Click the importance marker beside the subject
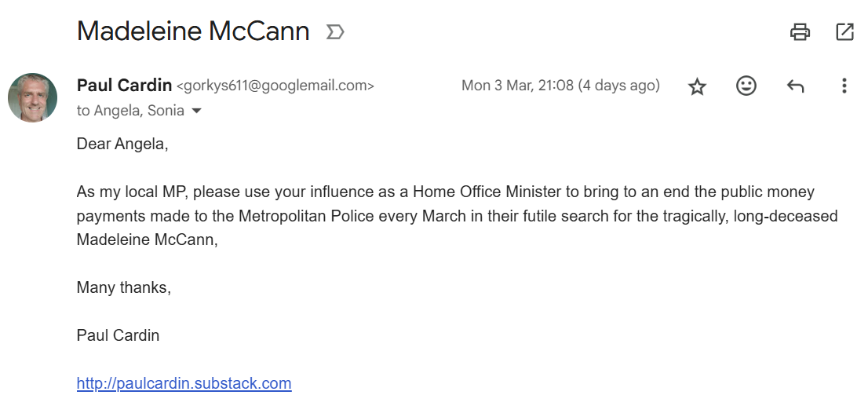 (x=335, y=32)
